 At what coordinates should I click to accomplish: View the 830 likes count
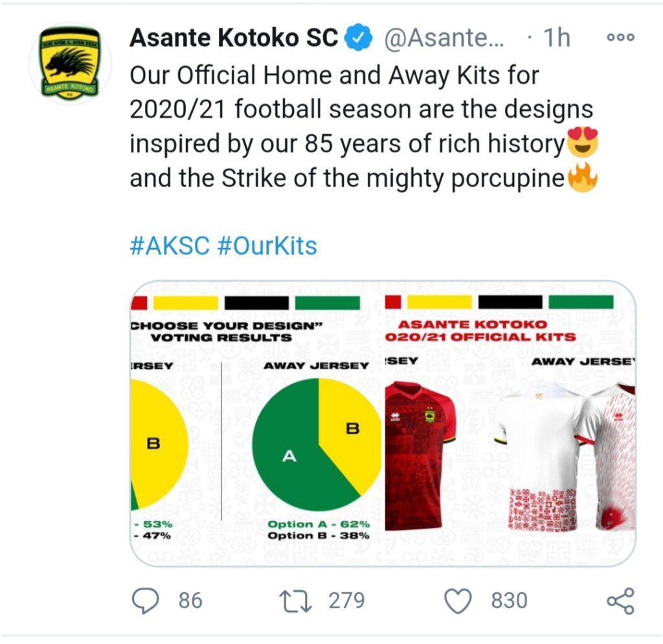(509, 601)
